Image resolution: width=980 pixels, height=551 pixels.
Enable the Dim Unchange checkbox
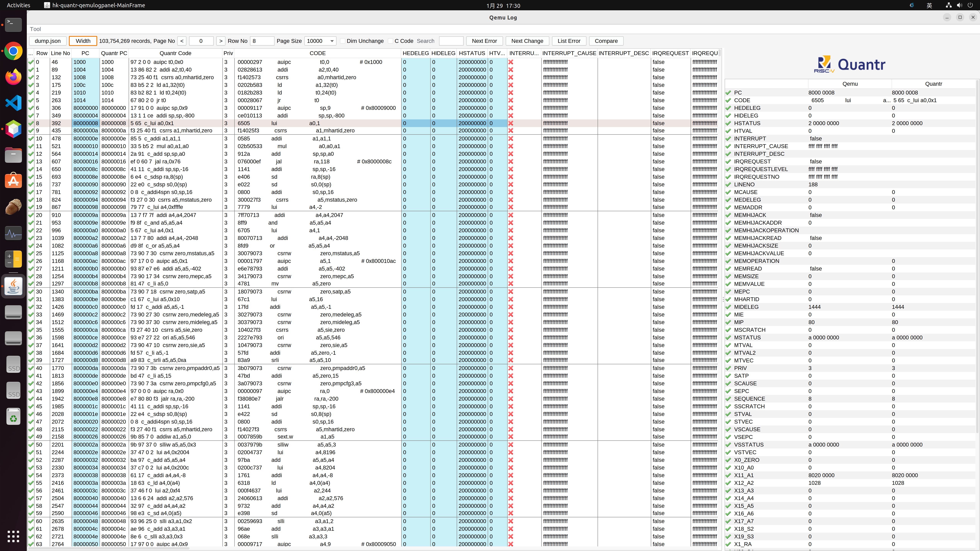point(343,41)
